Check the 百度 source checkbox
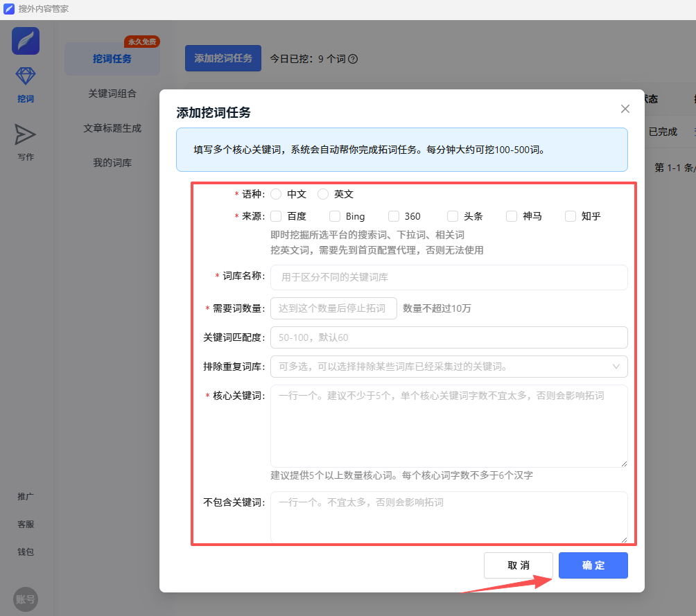Image resolution: width=696 pixels, height=616 pixels. tap(276, 216)
